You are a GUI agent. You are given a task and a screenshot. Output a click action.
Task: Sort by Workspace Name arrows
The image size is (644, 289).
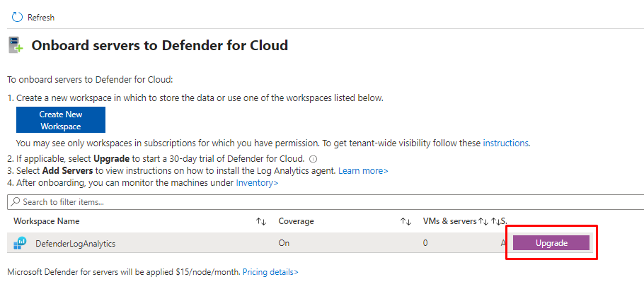261,221
